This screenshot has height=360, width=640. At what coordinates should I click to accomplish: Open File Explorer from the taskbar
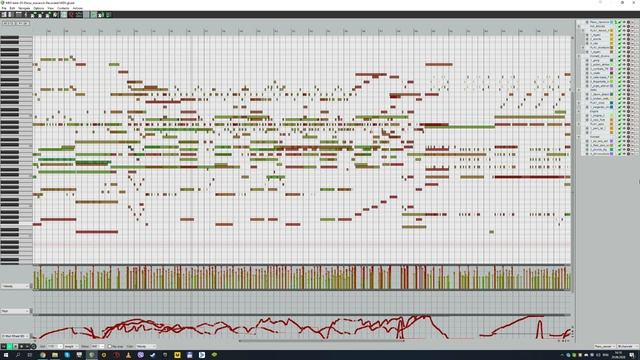pyautogui.click(x=55, y=355)
